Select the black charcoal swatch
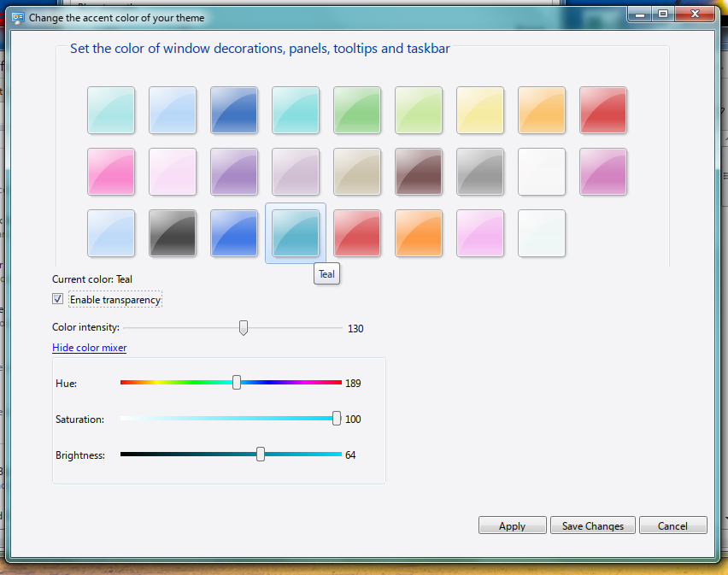The height and width of the screenshot is (575, 728). (173, 233)
